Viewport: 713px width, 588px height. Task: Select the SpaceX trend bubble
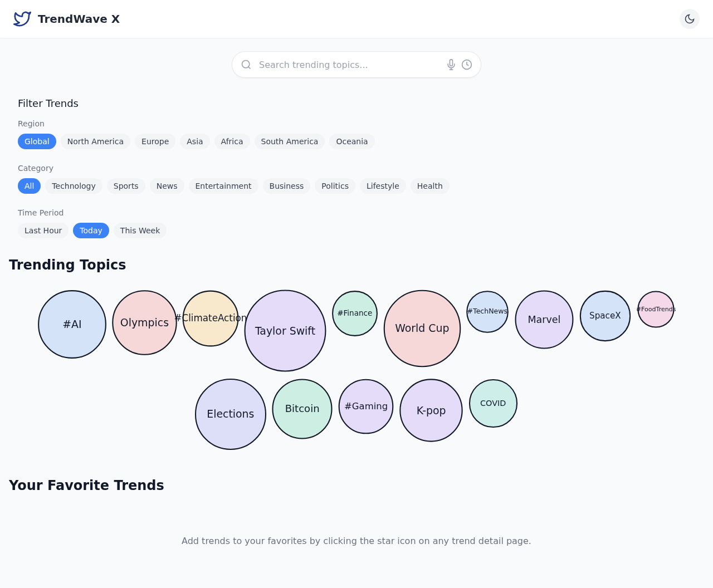click(605, 315)
